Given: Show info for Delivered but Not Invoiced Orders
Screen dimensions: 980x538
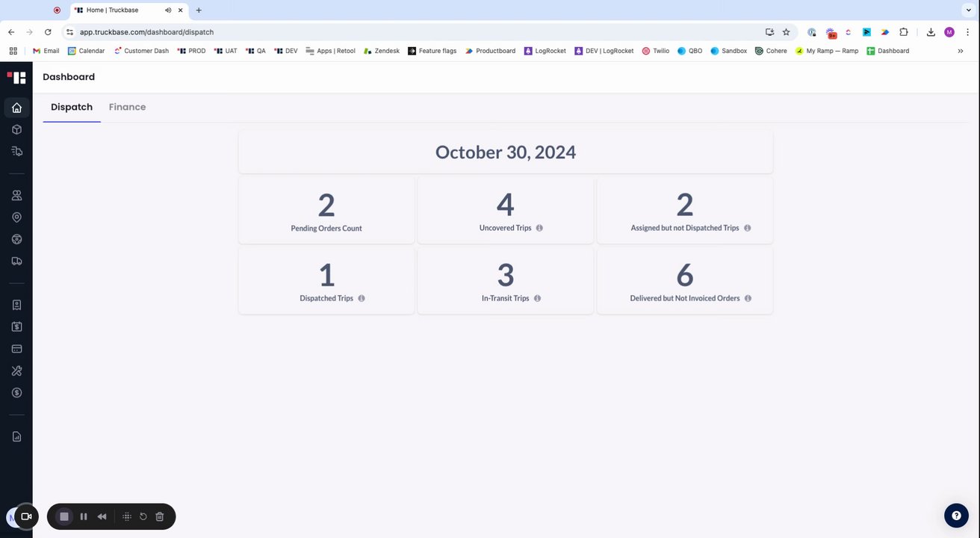Looking at the screenshot, I should click(x=748, y=298).
